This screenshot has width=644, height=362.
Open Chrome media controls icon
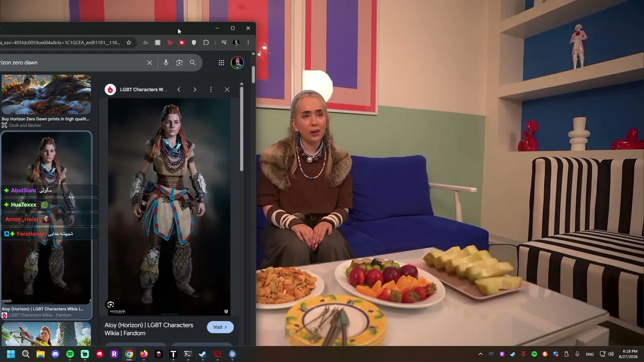224,43
